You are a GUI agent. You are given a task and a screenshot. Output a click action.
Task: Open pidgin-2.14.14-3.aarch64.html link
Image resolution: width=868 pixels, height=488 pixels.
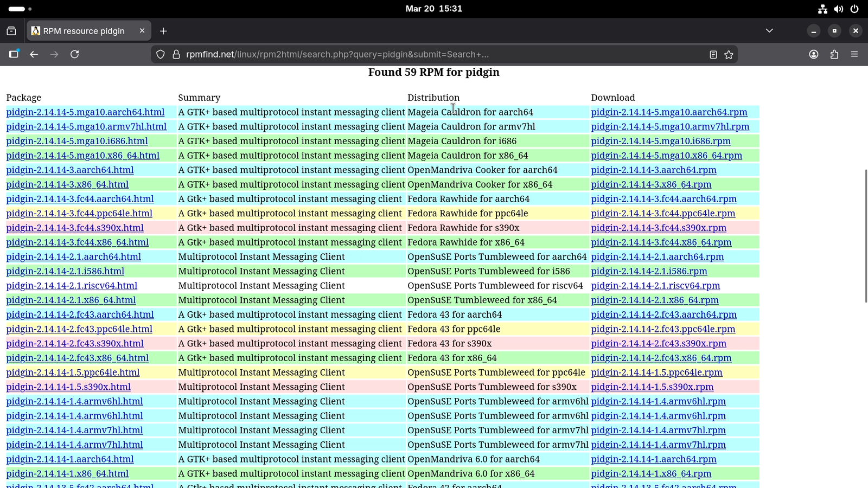point(70,170)
